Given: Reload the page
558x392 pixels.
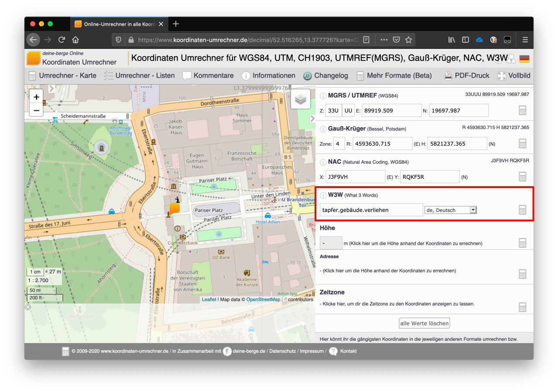Looking at the screenshot, I should point(62,40).
